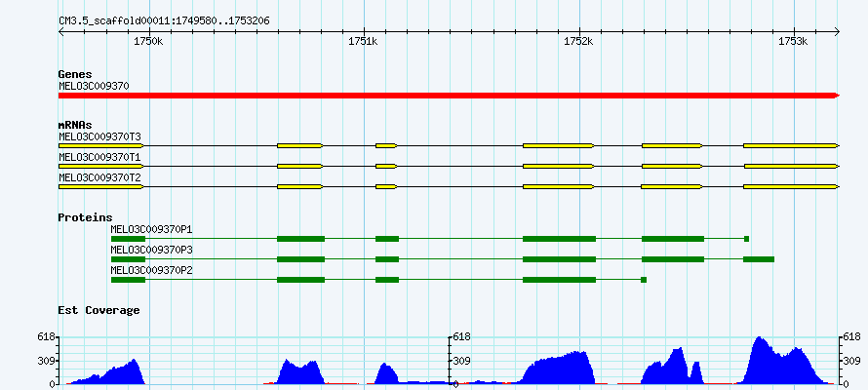The height and width of the screenshot is (390, 868).
Task: Click the 1750k ruler mark
Action: [x=149, y=42]
